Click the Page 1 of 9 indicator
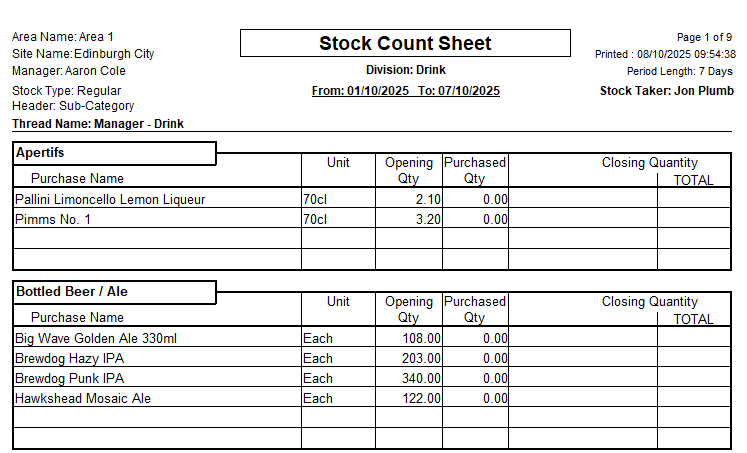The image size is (747, 453). tap(704, 37)
